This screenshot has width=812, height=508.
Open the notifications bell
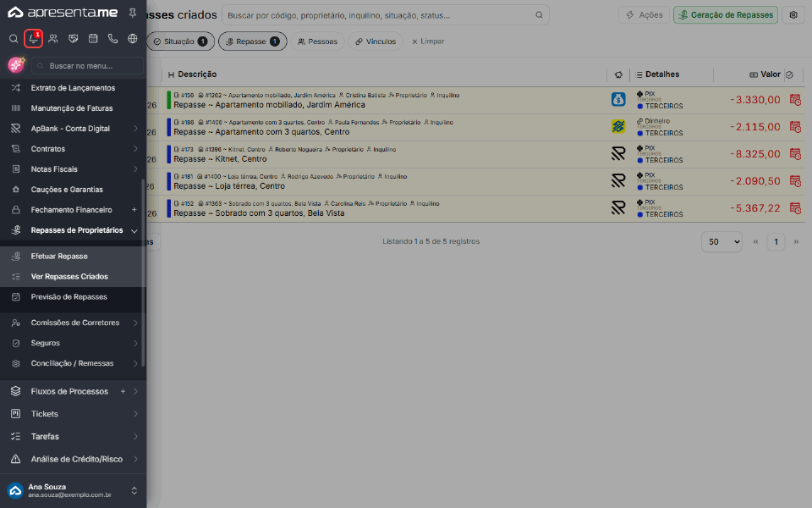(33, 38)
